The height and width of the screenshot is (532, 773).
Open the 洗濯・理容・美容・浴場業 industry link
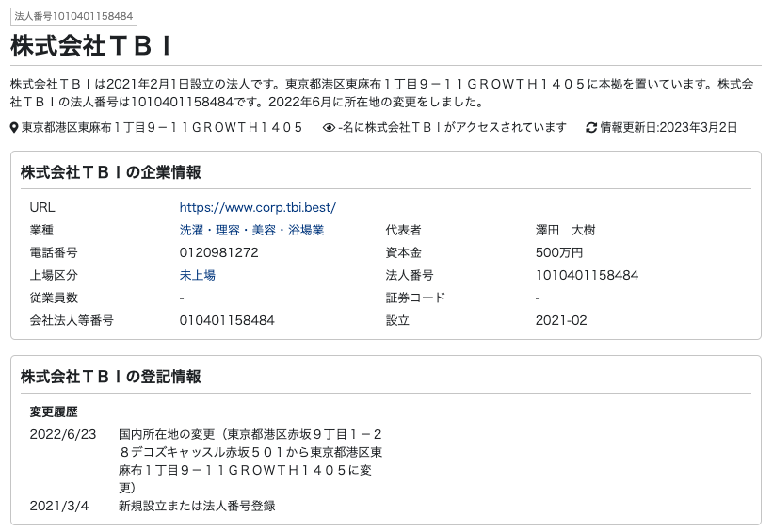tap(251, 231)
